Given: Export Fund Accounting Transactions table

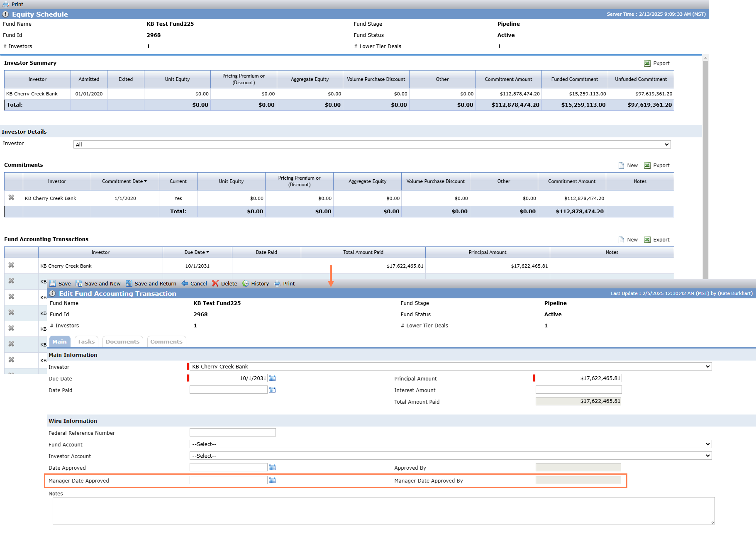Looking at the screenshot, I should (x=656, y=240).
